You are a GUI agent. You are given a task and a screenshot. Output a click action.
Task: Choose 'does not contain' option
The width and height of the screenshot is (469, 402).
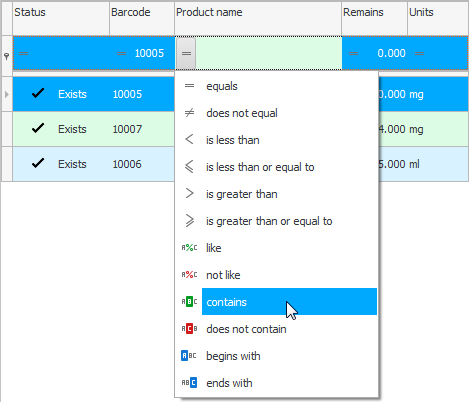coord(276,329)
